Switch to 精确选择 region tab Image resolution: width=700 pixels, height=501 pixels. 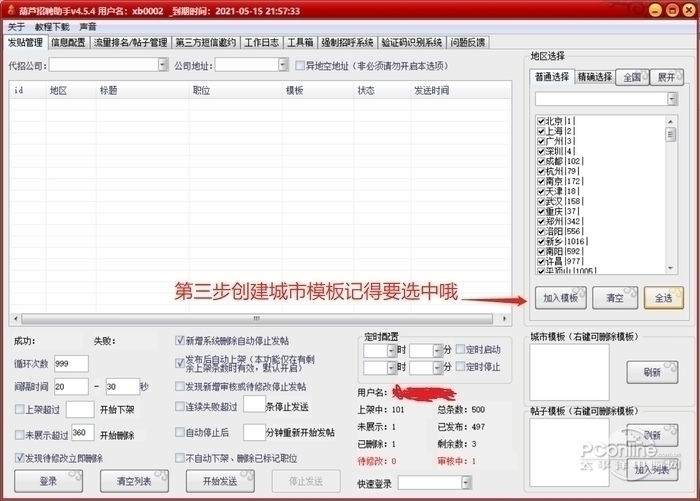click(595, 77)
